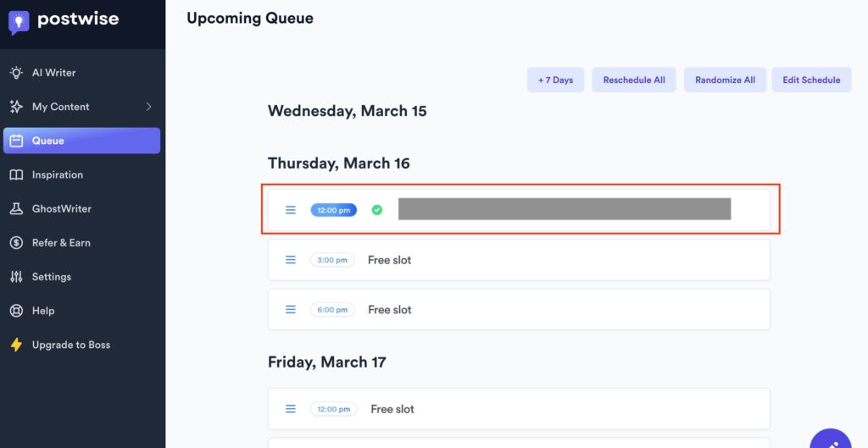Open Edit Schedule

click(x=811, y=80)
